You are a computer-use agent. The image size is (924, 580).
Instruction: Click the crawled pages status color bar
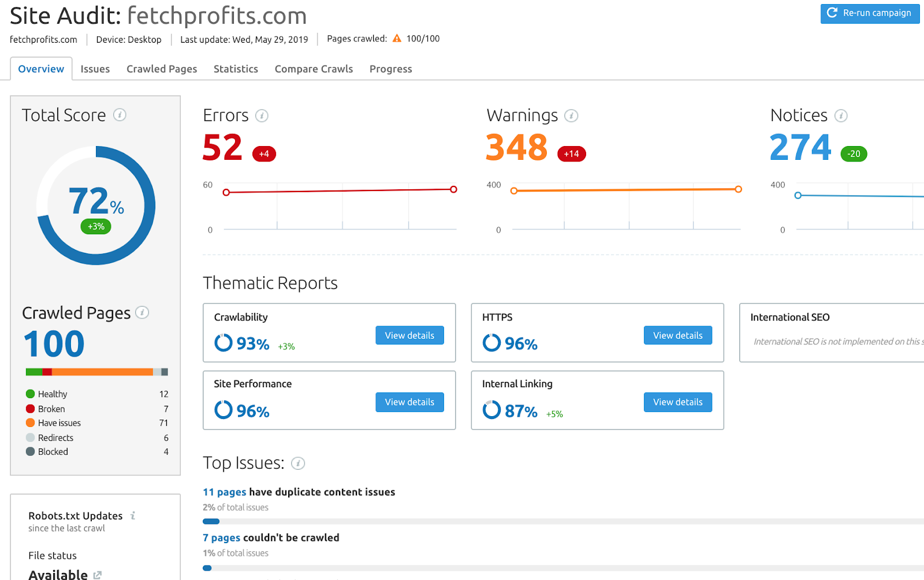pyautogui.click(x=97, y=372)
